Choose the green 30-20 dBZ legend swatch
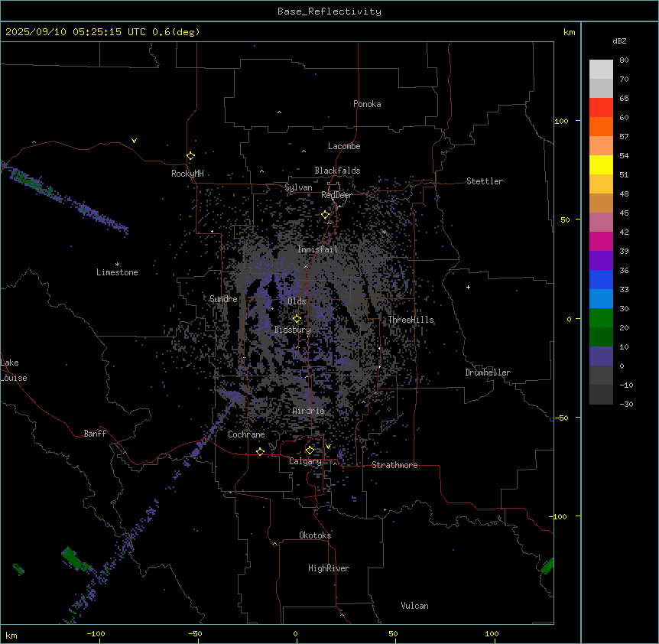The height and width of the screenshot is (644, 659). [601, 318]
